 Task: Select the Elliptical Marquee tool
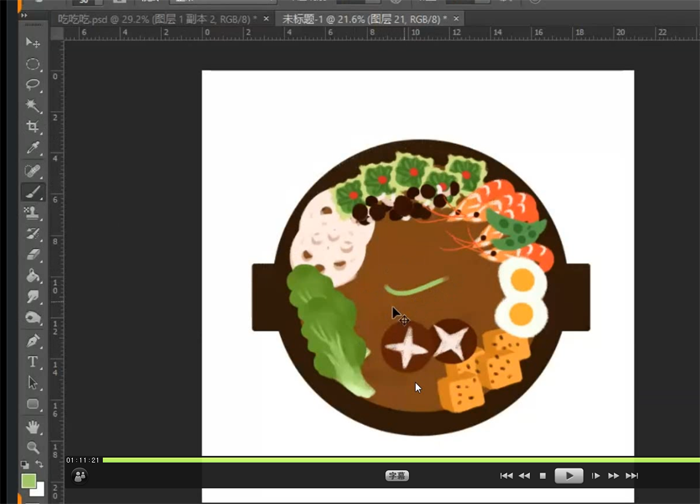[x=33, y=64]
